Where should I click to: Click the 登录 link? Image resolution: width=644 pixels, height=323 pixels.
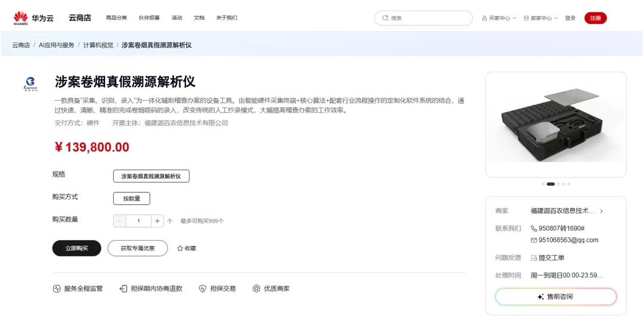click(570, 18)
